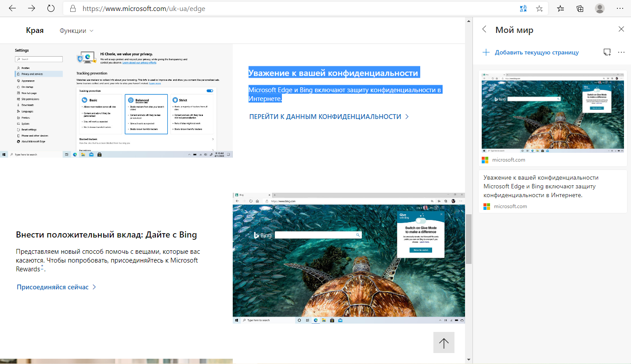The image size is (631, 364).
Task: Go forward in browser history
Action: click(x=32, y=8)
